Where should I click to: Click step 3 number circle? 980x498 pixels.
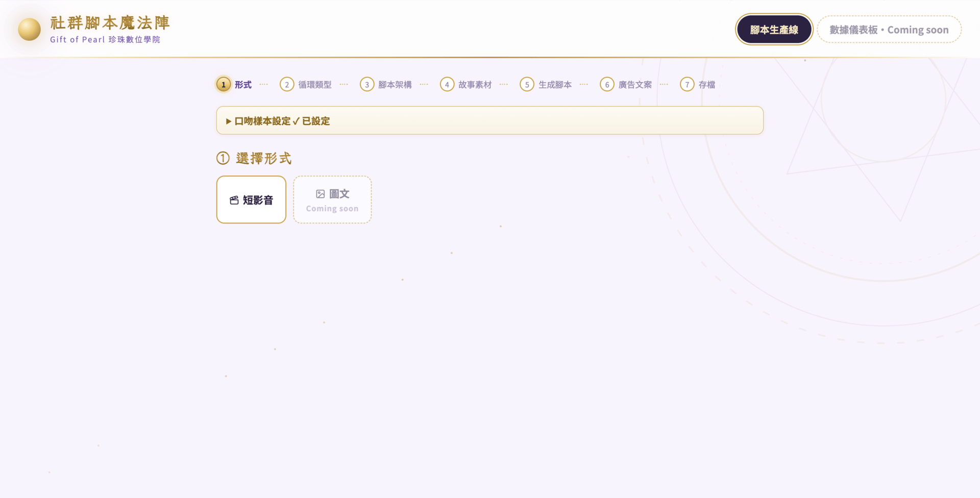tap(367, 85)
